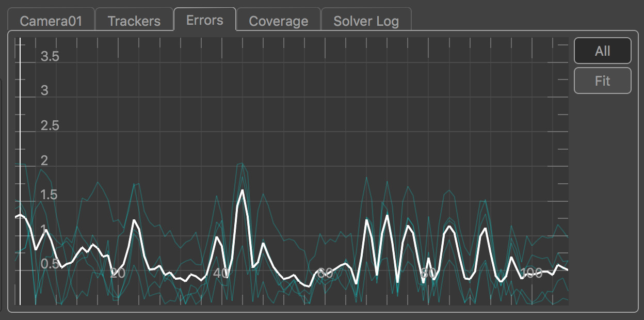Click frame label 80 on the graph
This screenshot has width=644, height=320.
[428, 273]
